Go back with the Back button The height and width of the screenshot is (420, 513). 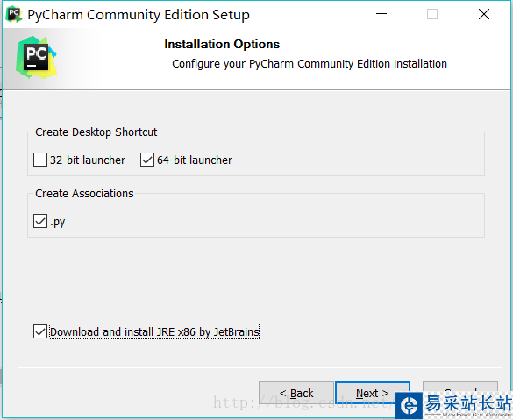coord(296,393)
